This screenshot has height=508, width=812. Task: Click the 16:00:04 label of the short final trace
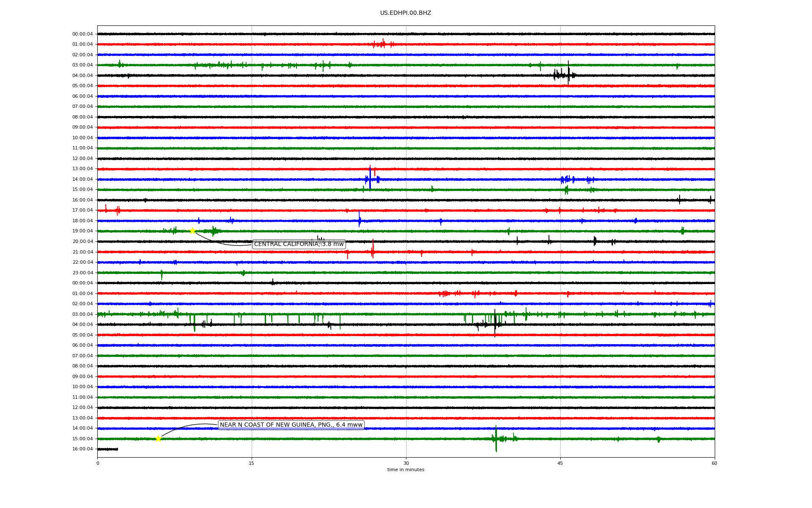coord(82,449)
